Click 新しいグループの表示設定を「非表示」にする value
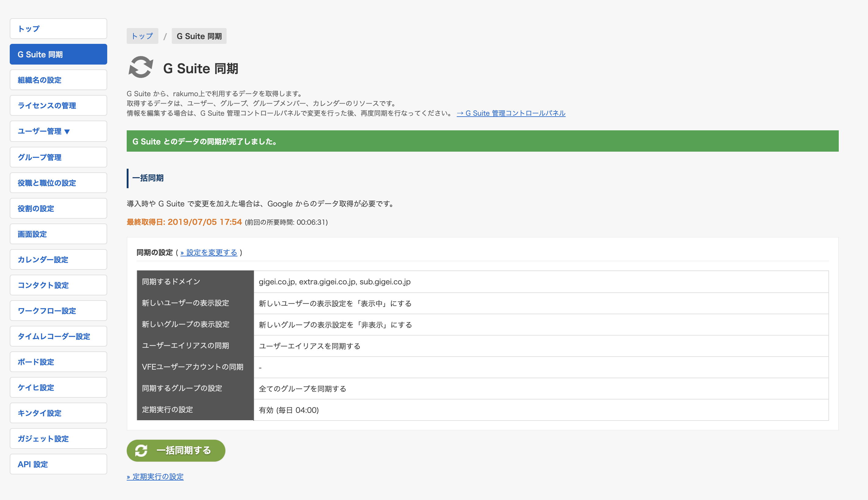The image size is (868, 500). [x=335, y=325]
